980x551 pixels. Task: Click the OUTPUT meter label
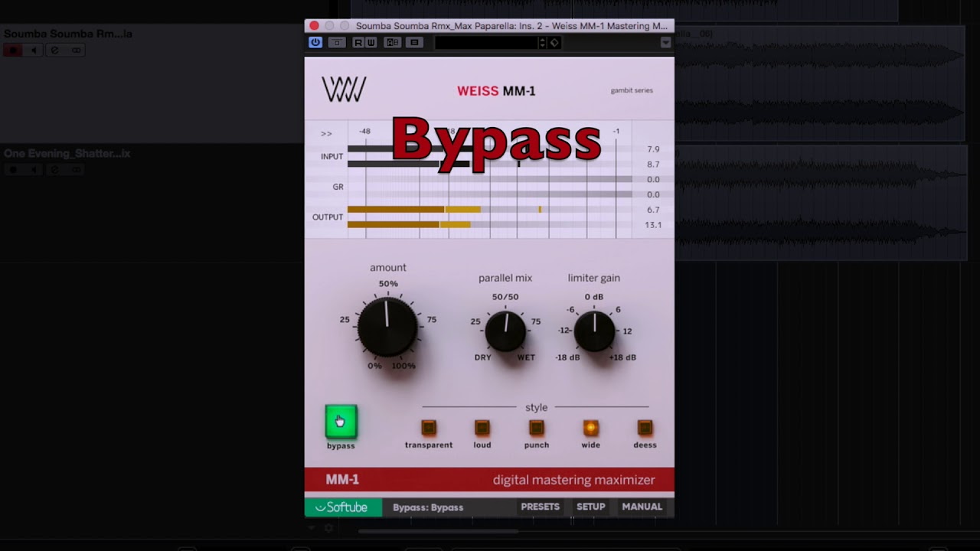pos(328,217)
